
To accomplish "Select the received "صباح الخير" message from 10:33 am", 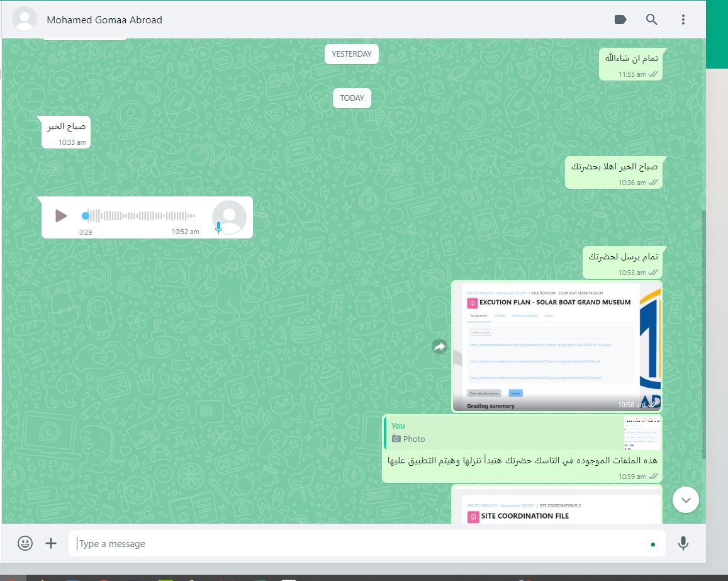I will (x=66, y=132).
